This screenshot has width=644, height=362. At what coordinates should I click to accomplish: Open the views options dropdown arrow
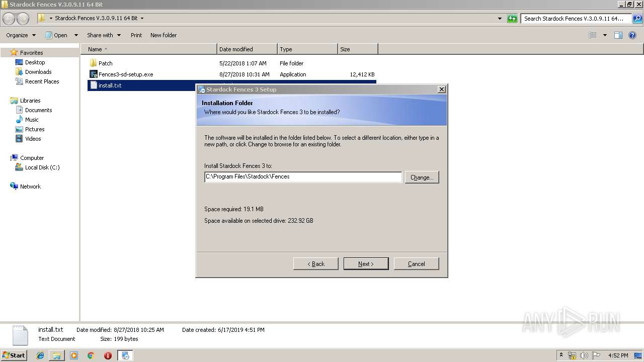coord(605,35)
